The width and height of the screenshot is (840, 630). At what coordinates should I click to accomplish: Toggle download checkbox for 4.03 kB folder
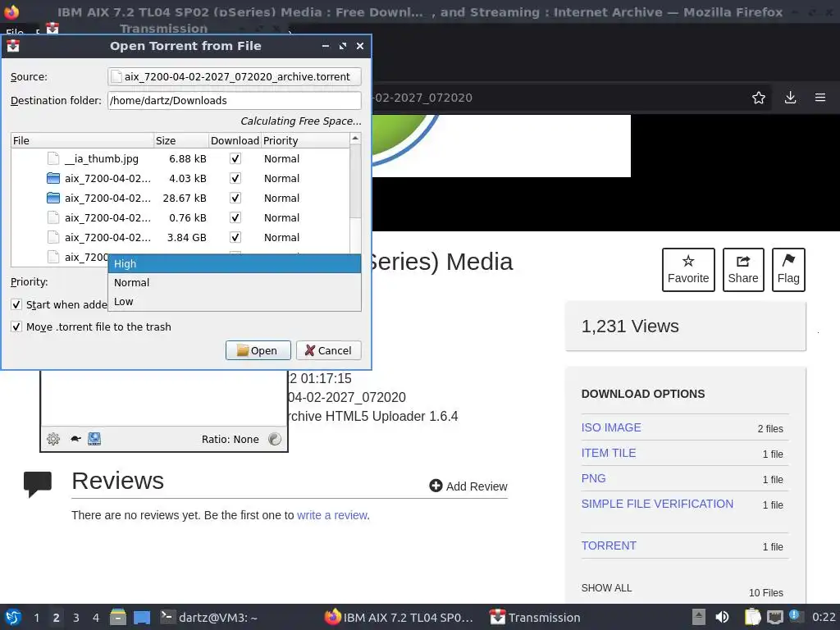click(235, 178)
